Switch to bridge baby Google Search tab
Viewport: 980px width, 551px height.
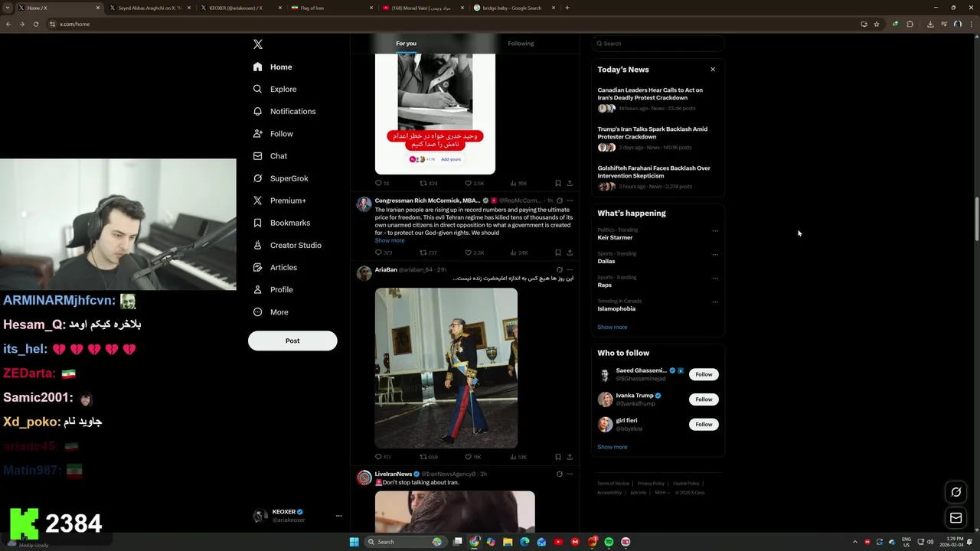[514, 8]
